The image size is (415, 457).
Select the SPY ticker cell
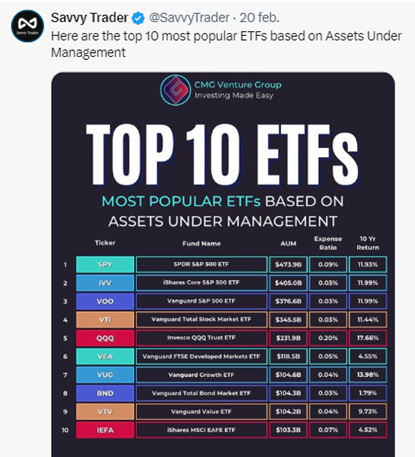point(105,265)
